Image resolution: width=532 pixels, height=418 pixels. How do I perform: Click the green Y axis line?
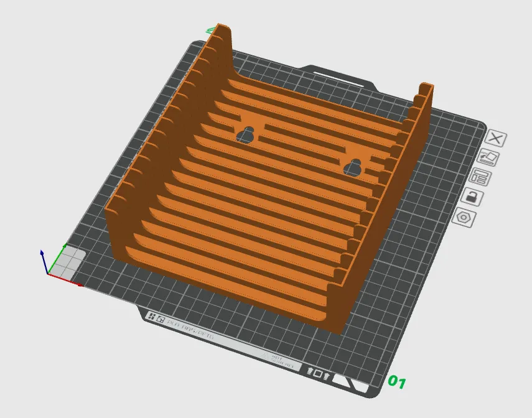58,258
